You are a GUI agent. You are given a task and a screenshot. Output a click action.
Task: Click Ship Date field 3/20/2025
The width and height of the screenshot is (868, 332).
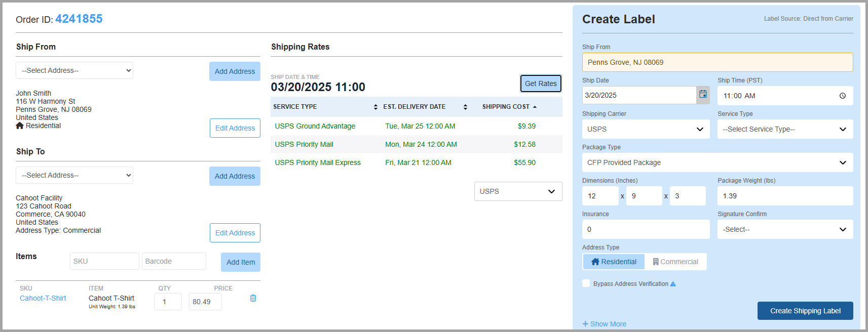(x=639, y=95)
